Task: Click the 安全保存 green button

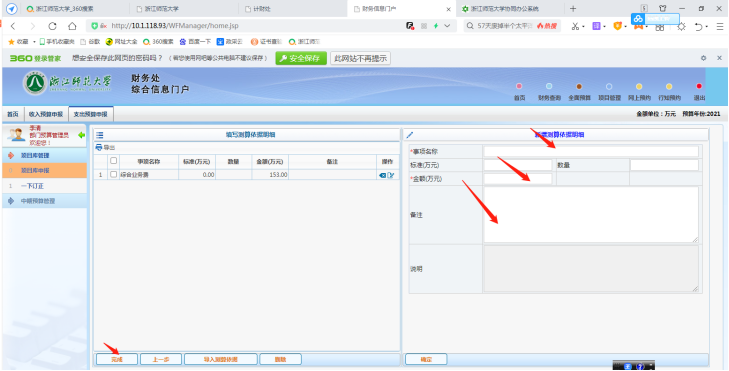Action: pyautogui.click(x=301, y=59)
